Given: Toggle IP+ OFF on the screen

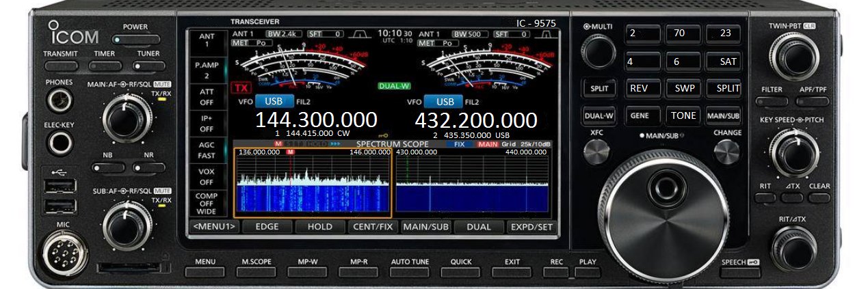Looking at the screenshot, I should tap(207, 123).
